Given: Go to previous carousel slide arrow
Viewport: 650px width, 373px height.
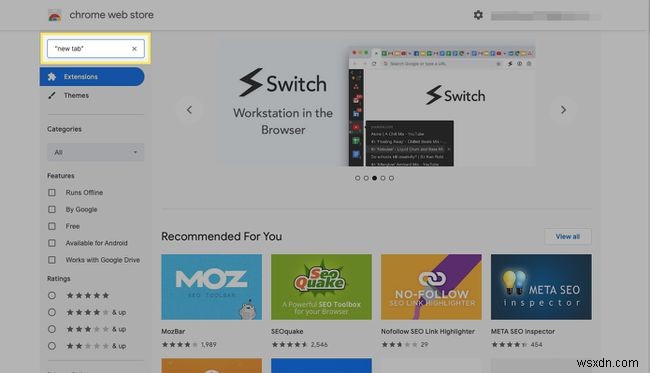Looking at the screenshot, I should [189, 110].
